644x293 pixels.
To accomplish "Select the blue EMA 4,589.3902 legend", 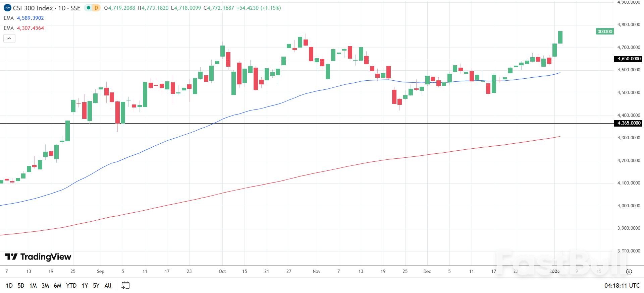I will pos(24,18).
